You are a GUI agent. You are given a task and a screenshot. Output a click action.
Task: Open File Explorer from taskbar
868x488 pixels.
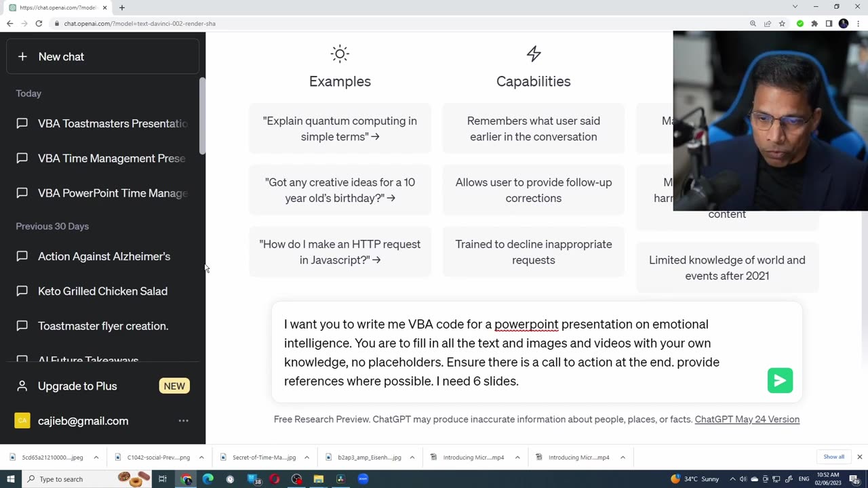[x=319, y=479]
